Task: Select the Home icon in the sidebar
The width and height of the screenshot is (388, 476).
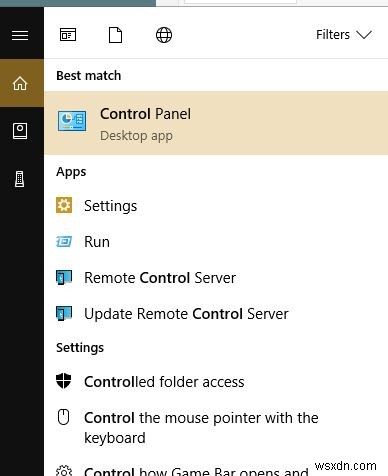Action: 20,83
